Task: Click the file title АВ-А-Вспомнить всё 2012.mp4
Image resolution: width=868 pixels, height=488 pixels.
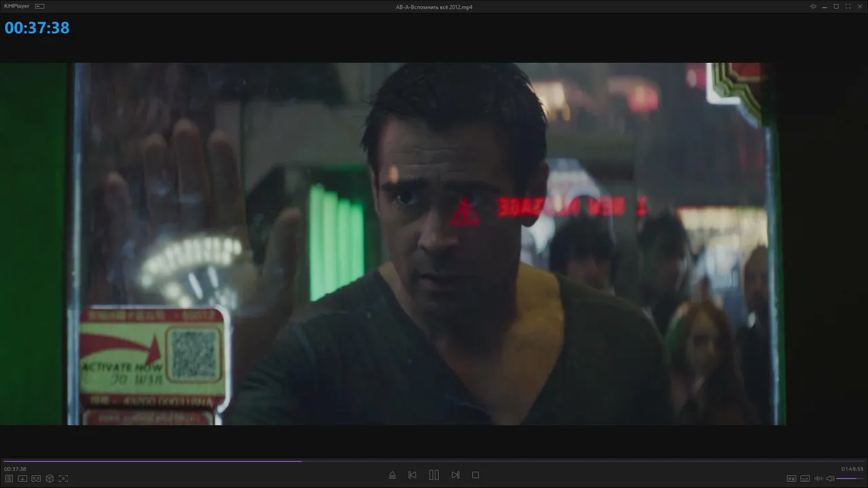Action: tap(434, 7)
